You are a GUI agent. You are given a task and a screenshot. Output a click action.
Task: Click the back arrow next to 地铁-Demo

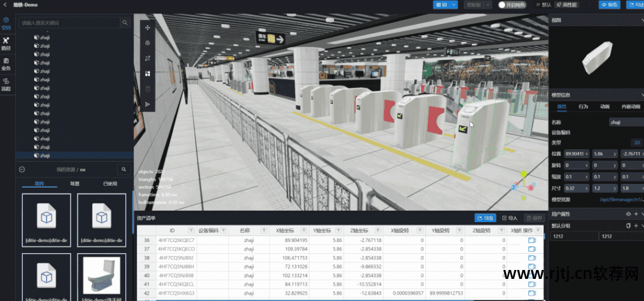click(x=5, y=5)
